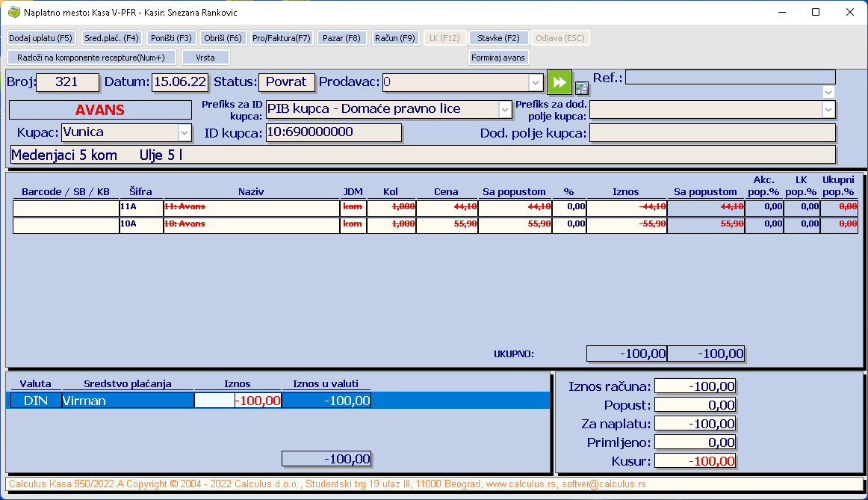Click the green fast-forward arrow icon
This screenshot has height=500, width=868.
[559, 82]
